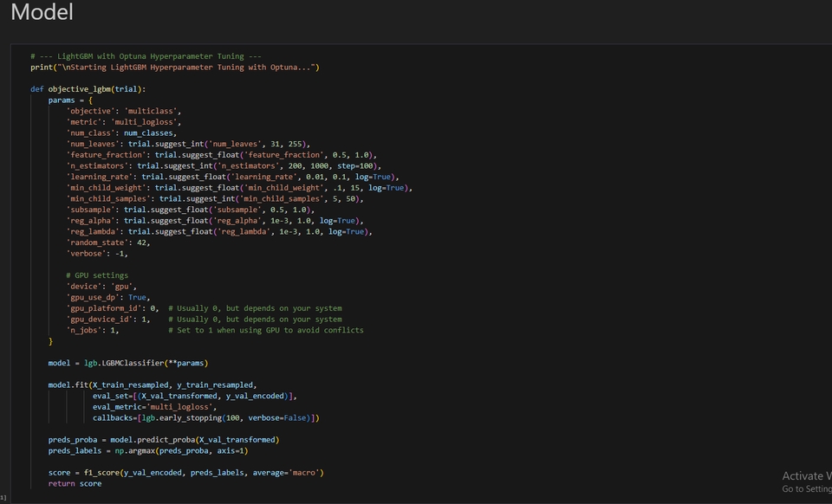Click the 'gpu_device_id': 1 setting
The image size is (832, 504).
pyautogui.click(x=108, y=319)
